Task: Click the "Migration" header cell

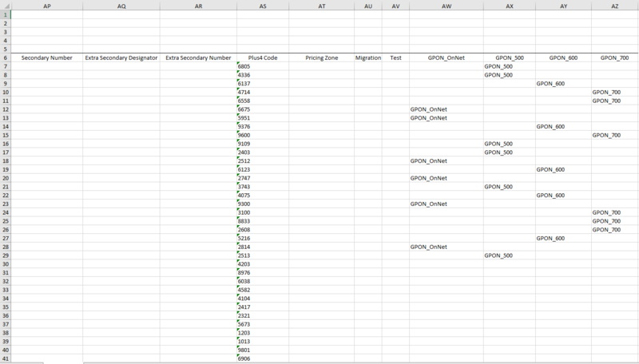Action: pyautogui.click(x=368, y=57)
